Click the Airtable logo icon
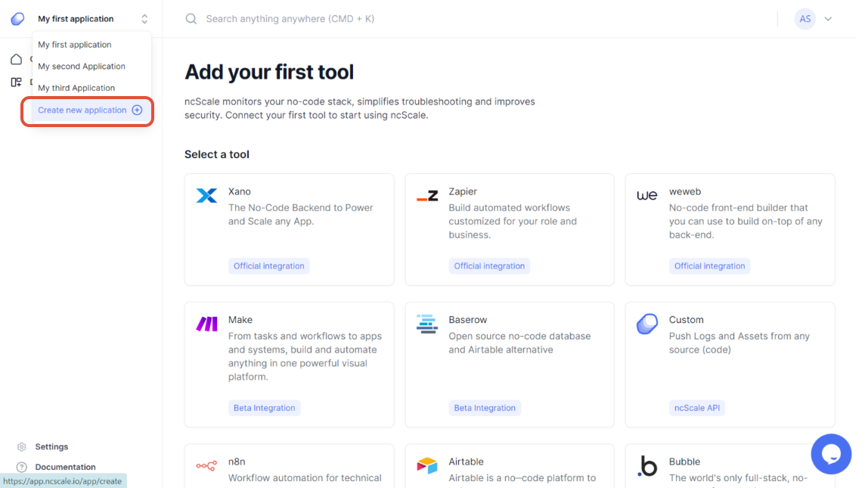Screen dimensions: 868x488 pyautogui.click(x=427, y=466)
